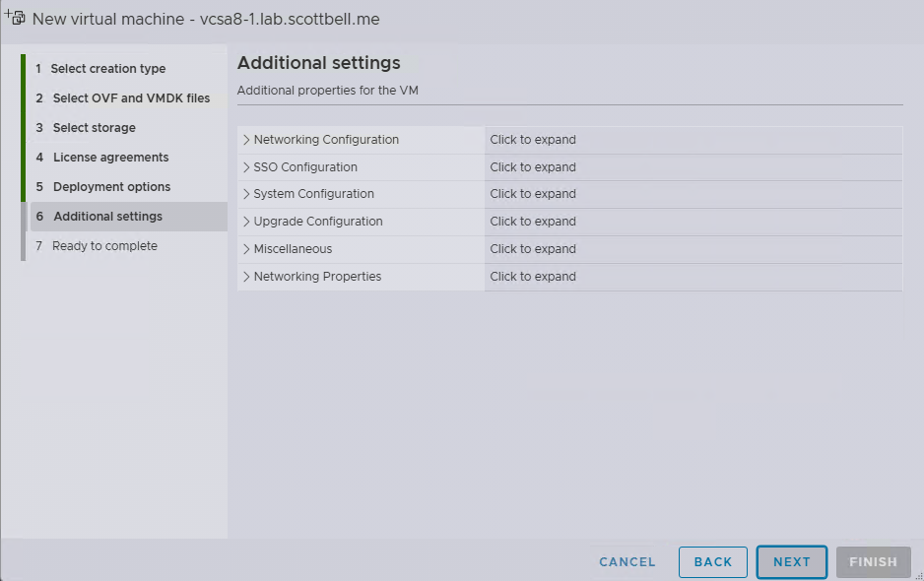Click the Finish button
The image size is (924, 581).
873,562
